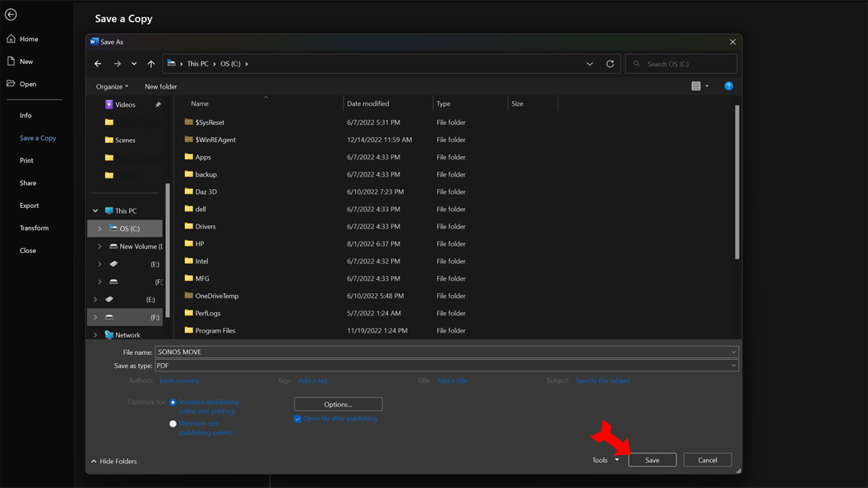Viewport: 868px width, 488px height.
Task: Uncheck Open file after publishing
Action: click(297, 419)
